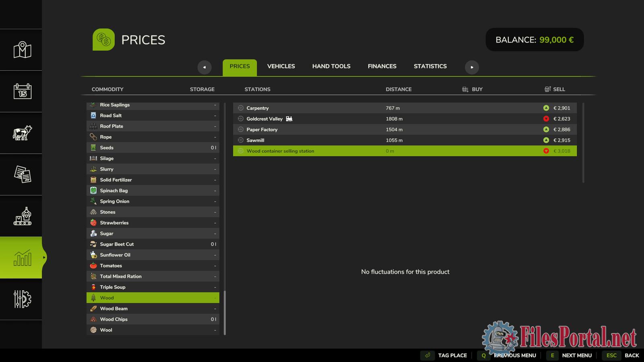Go to next tab with right arrow
This screenshot has width=644, height=362.
(x=472, y=67)
